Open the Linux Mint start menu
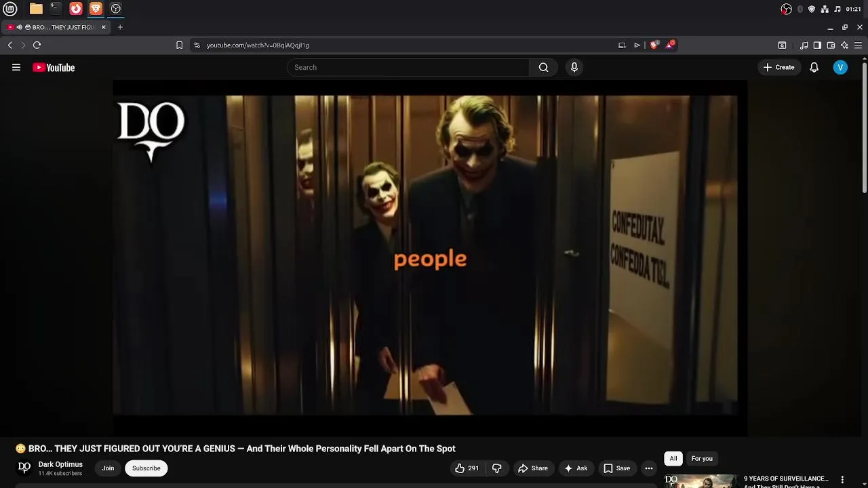The image size is (868, 488). click(x=10, y=9)
